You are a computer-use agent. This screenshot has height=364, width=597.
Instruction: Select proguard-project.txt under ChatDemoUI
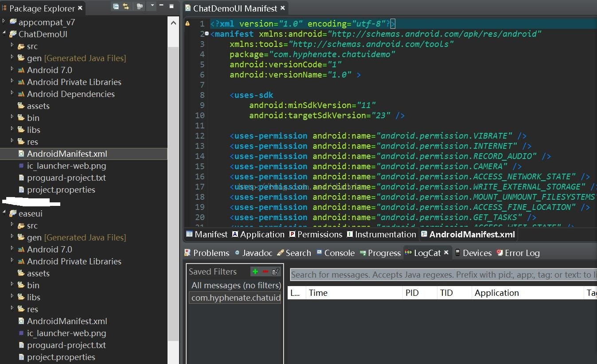[66, 178]
